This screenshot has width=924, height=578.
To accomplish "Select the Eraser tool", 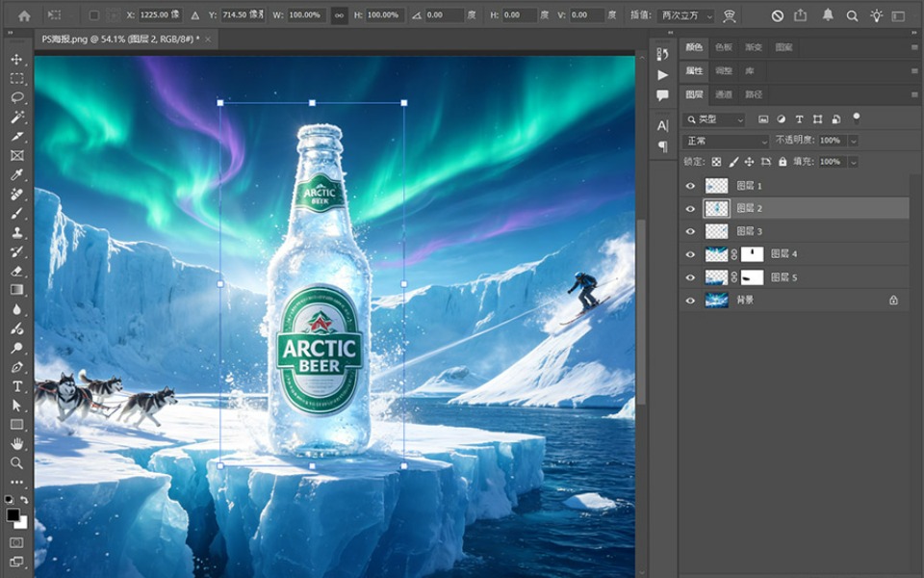I will tap(16, 271).
